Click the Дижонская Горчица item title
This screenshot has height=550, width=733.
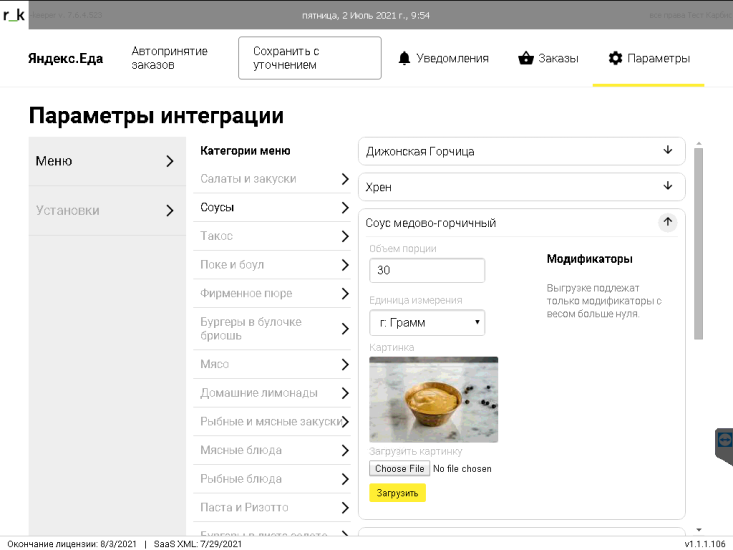click(420, 152)
